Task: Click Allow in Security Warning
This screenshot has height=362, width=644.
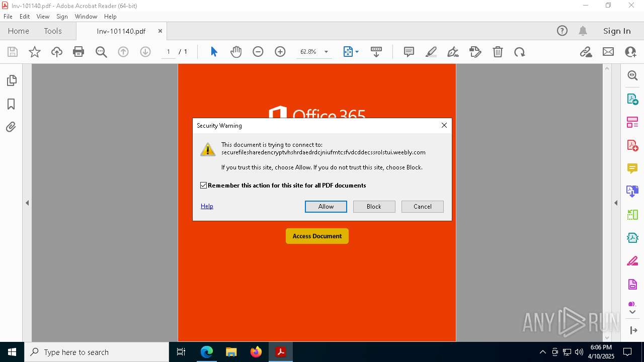Action: 326,207
